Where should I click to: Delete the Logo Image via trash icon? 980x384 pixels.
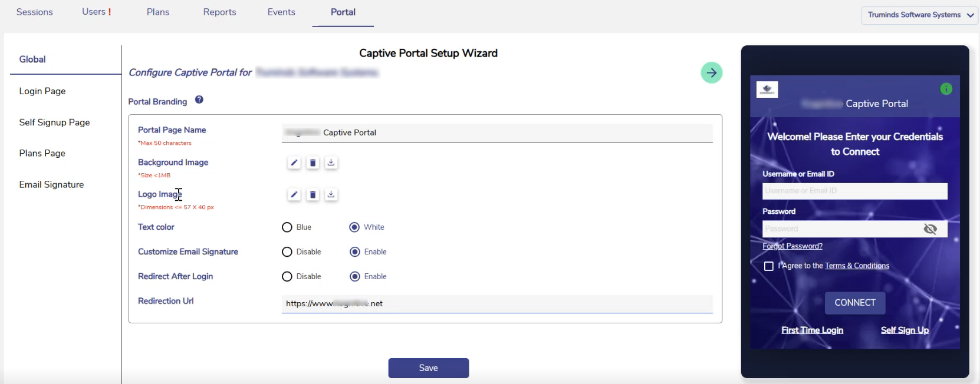click(313, 195)
